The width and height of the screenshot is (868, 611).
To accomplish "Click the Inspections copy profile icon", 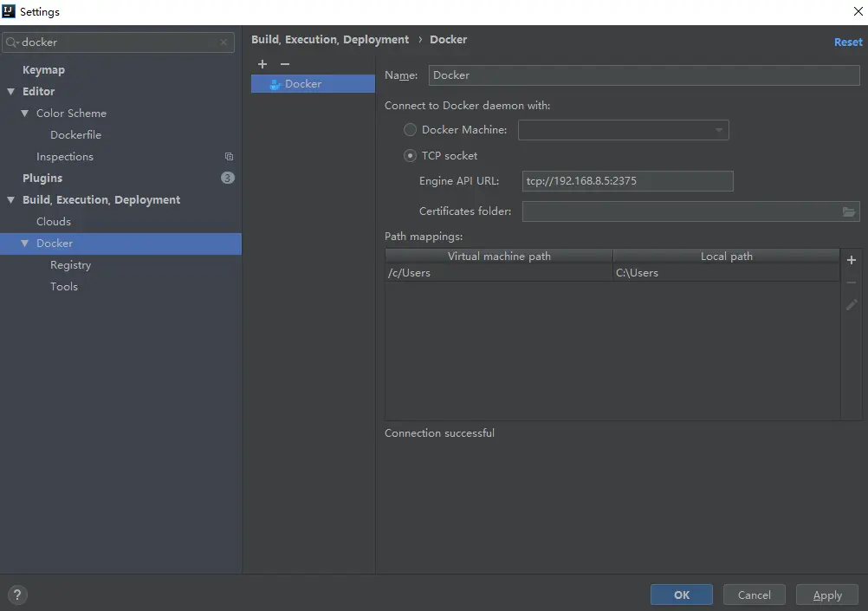I will pos(230,157).
